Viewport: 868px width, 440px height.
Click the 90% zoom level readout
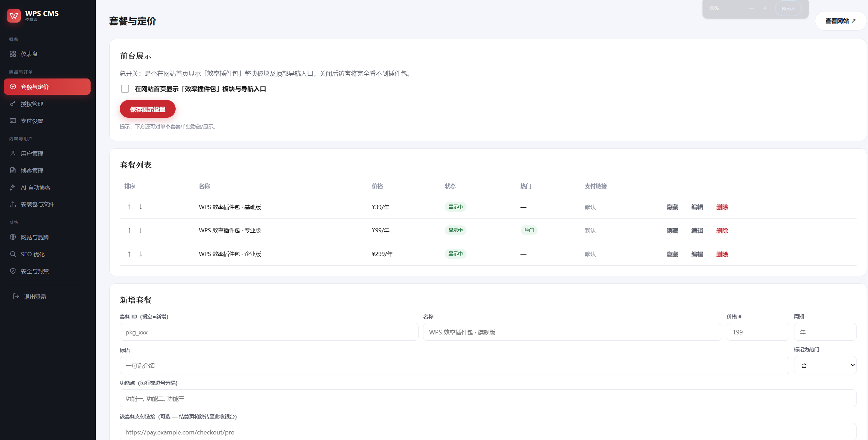[x=714, y=8]
